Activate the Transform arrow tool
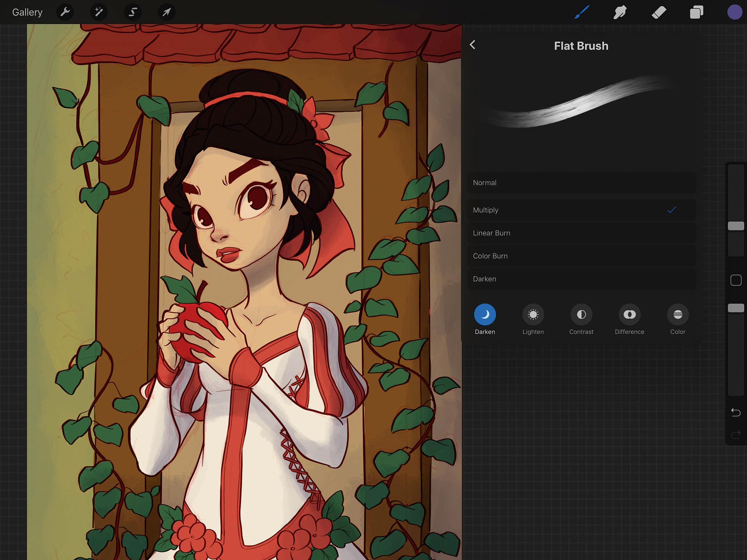 166,12
